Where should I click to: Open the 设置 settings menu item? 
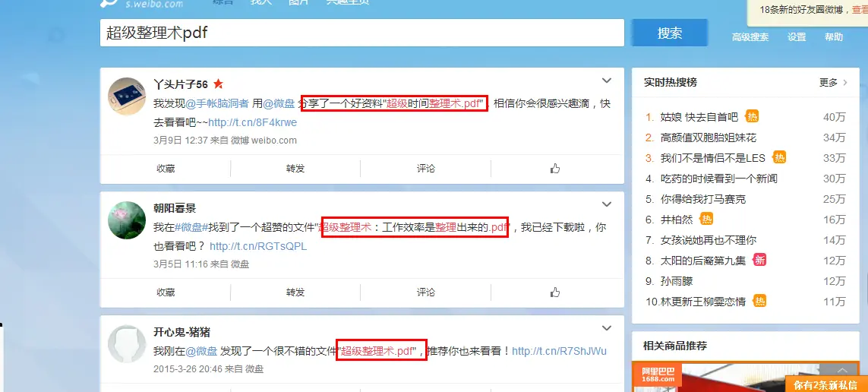tap(797, 37)
